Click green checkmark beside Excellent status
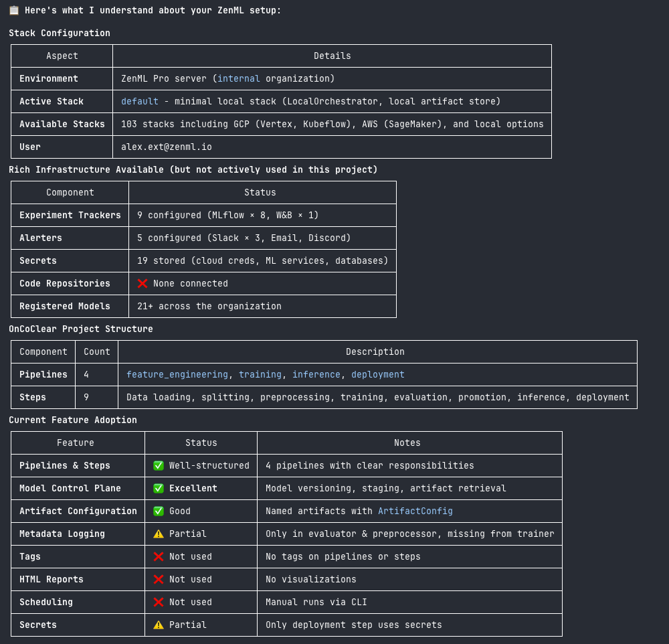 tap(159, 488)
